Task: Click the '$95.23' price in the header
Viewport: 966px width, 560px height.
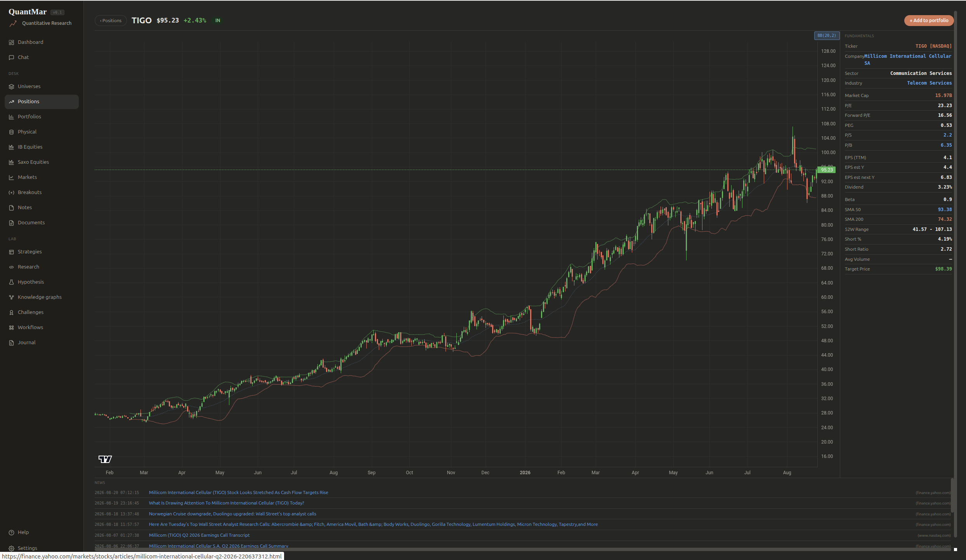Action: (x=168, y=20)
